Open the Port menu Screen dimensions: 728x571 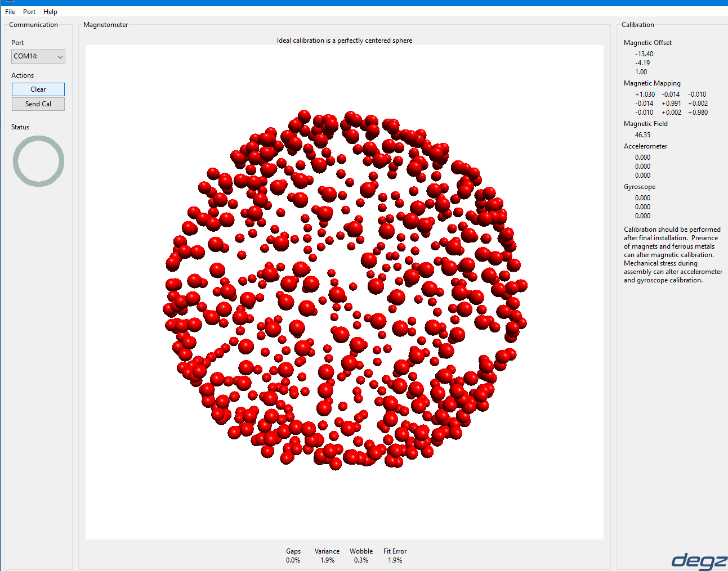click(x=29, y=12)
